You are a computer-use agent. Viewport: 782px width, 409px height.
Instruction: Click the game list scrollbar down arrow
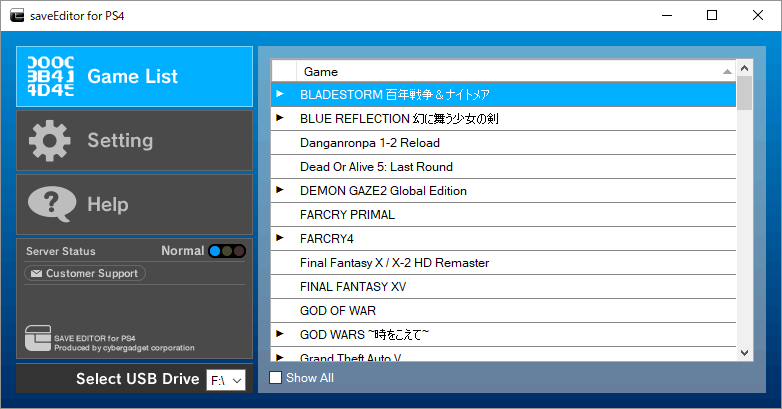pyautogui.click(x=745, y=352)
